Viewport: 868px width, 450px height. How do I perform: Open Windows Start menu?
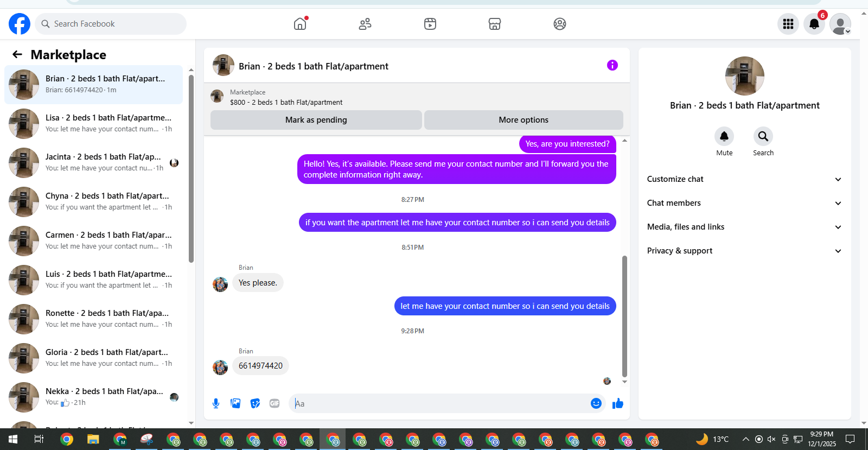point(13,439)
